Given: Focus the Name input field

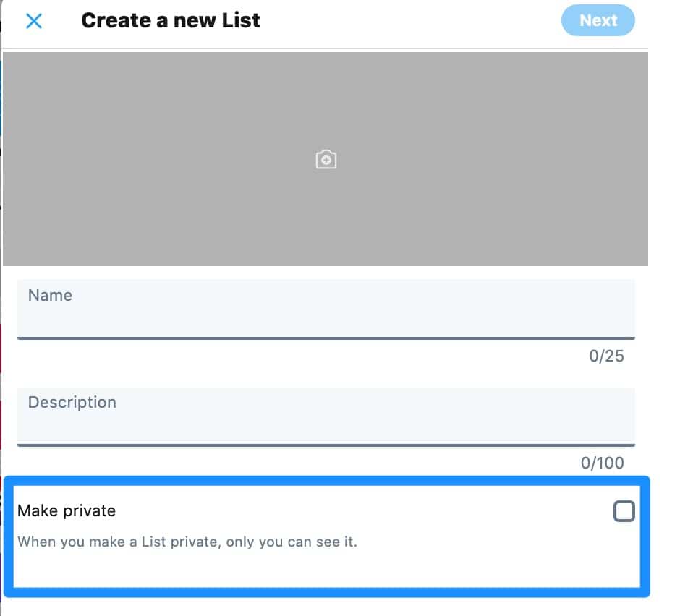Looking at the screenshot, I should (326, 317).
